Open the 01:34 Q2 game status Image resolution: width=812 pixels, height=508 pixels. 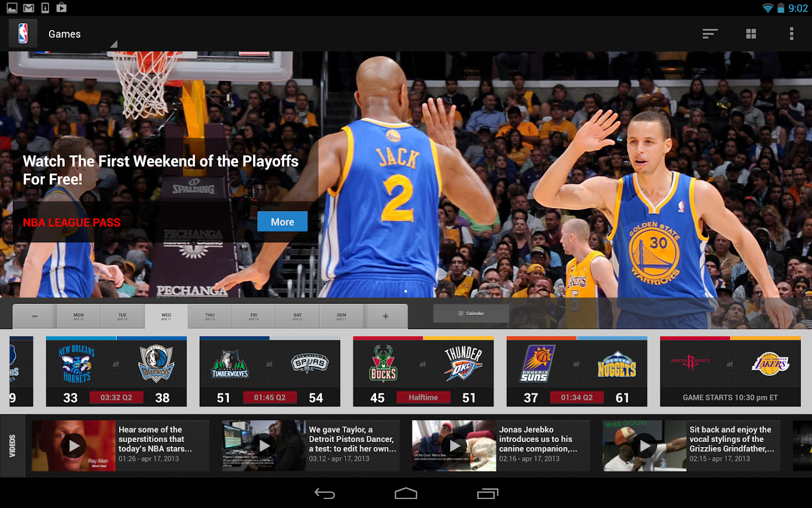point(577,397)
